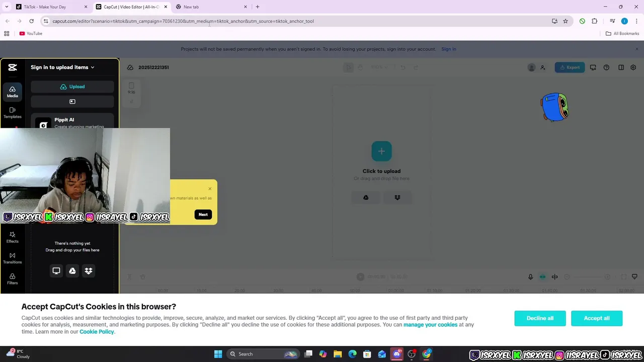Open the YouTube bookmark
This screenshot has height=362, width=644.
[31, 34]
